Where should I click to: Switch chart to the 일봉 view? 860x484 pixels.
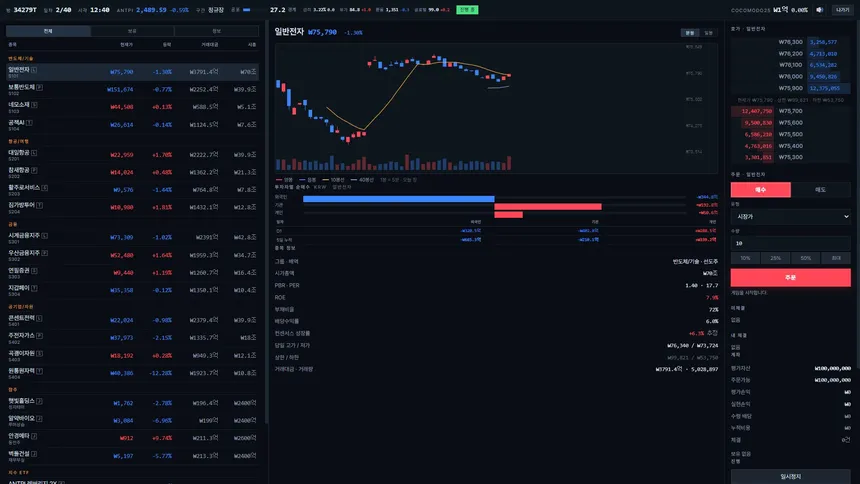point(709,33)
